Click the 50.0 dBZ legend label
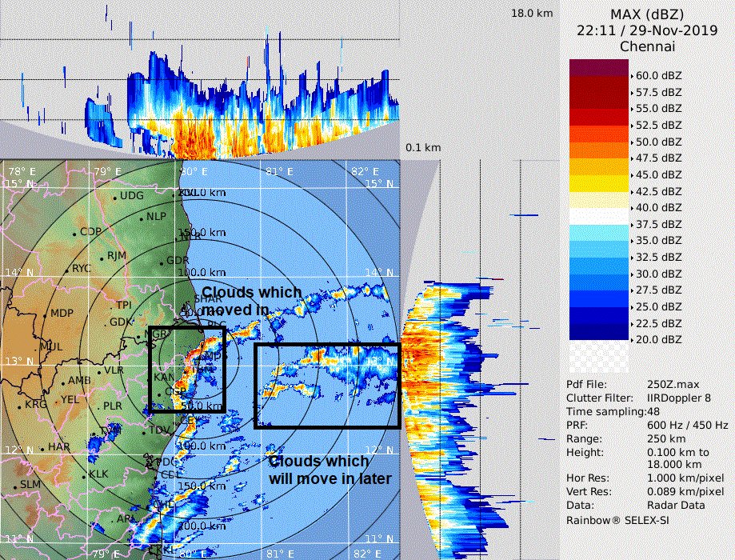Viewport: 735px width, 560px height. pyautogui.click(x=658, y=142)
